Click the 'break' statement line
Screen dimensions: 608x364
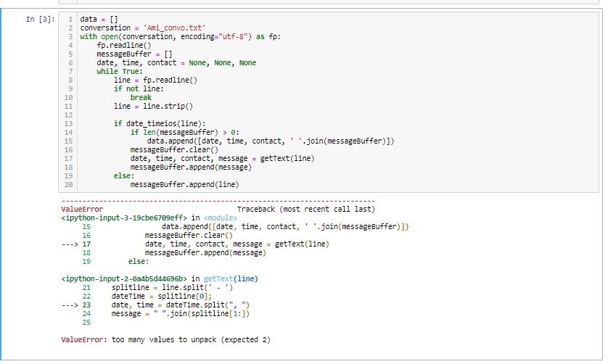(141, 97)
